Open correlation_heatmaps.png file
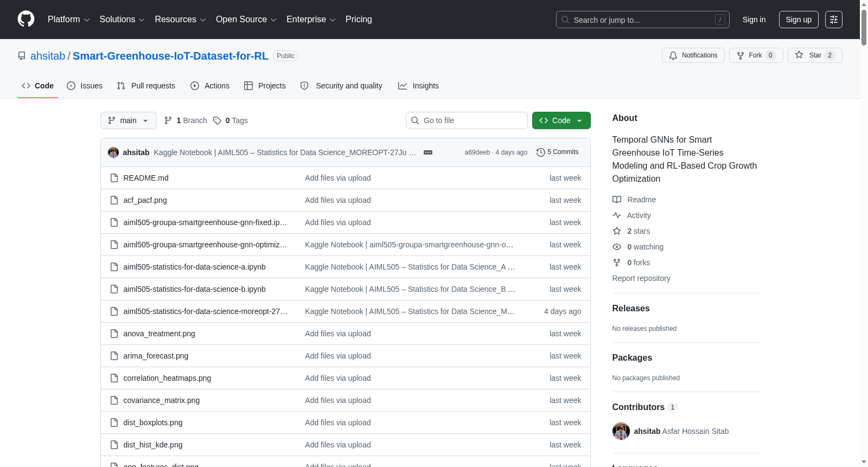 [167, 378]
